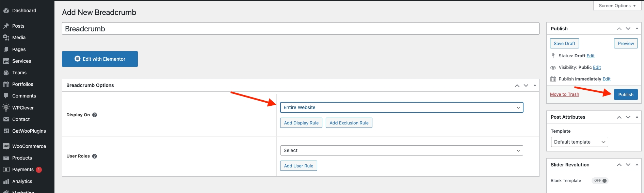644x193 pixels.
Task: Click the WPClever lightbulb icon
Action: click(6, 108)
